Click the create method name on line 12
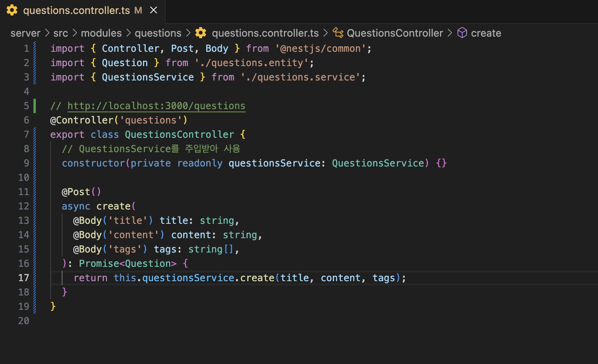Screen dimensions: 598x364 pos(113,206)
